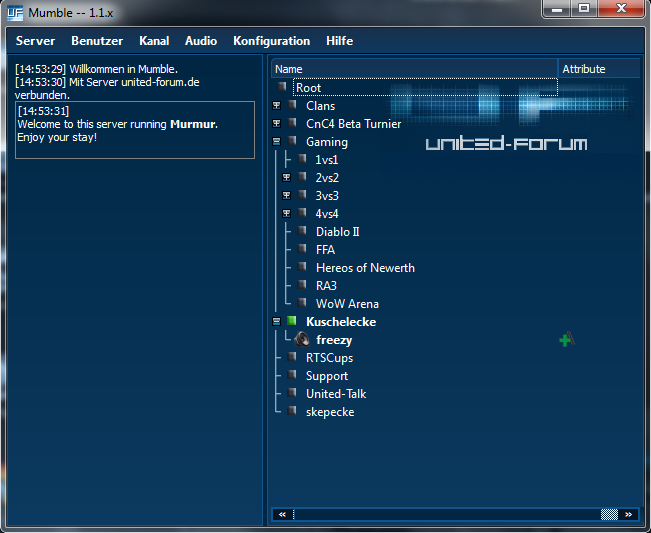Viewport: 651px width, 533px height.
Task: Open the Server menu
Action: 35,41
